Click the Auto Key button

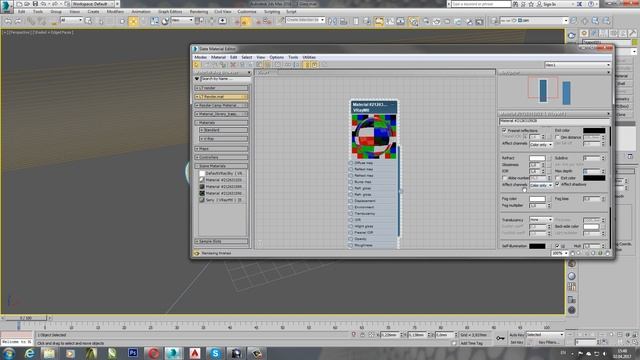[x=517, y=335]
